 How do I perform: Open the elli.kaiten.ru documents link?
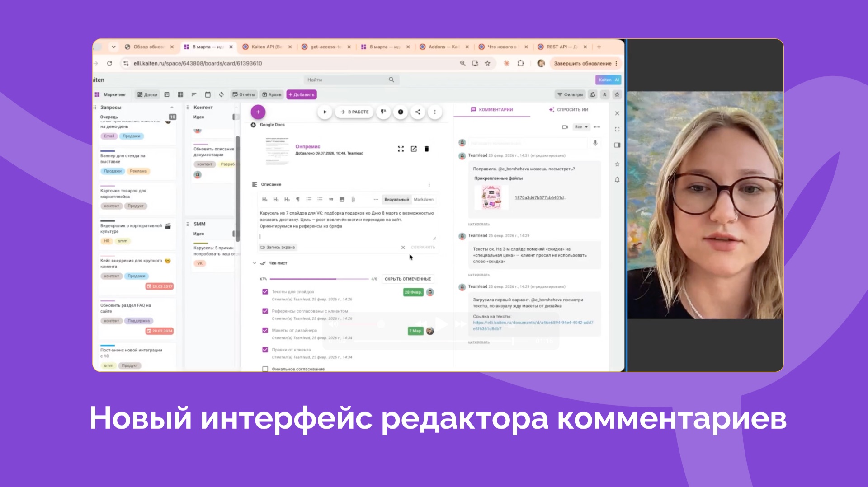click(x=533, y=325)
